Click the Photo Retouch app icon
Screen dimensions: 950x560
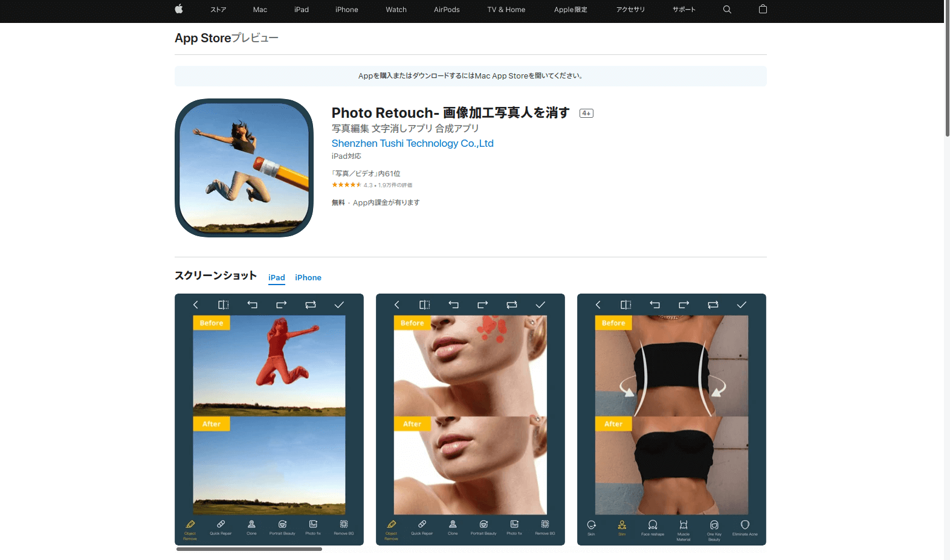point(244,168)
